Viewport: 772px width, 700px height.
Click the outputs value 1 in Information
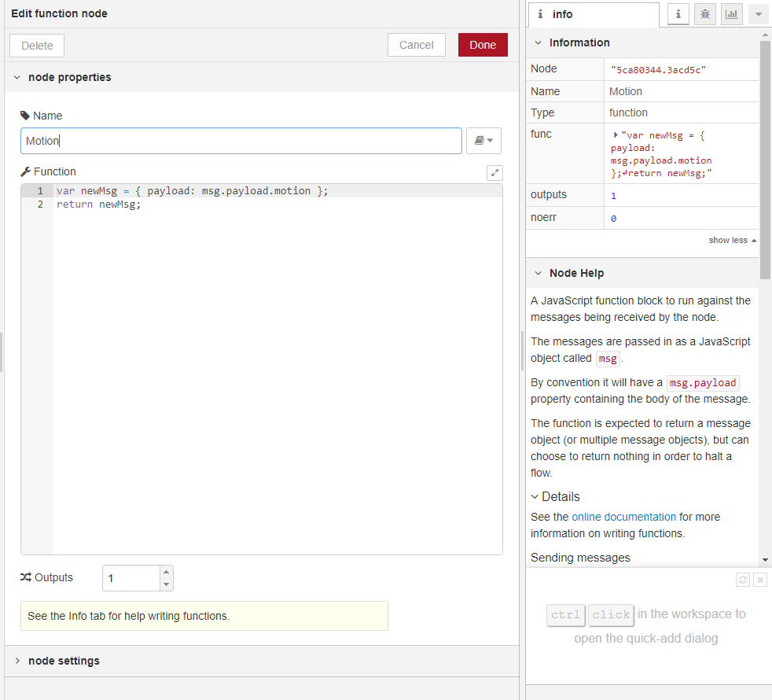point(613,196)
